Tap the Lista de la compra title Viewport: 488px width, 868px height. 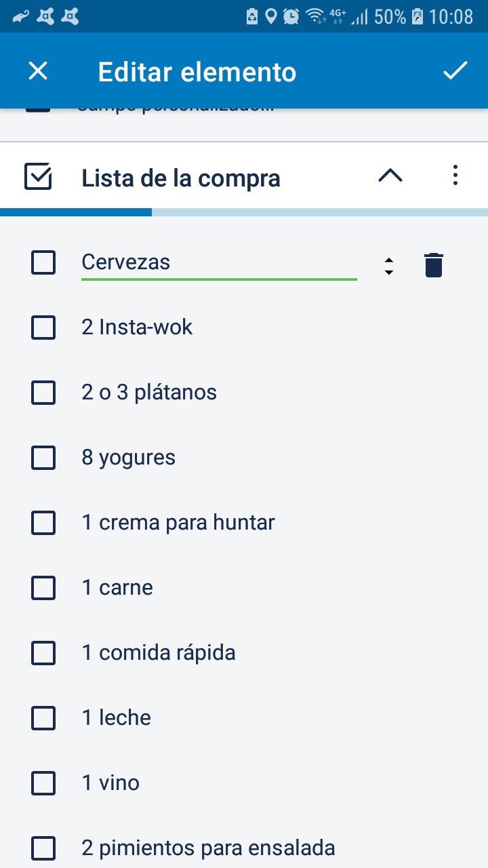[181, 178]
